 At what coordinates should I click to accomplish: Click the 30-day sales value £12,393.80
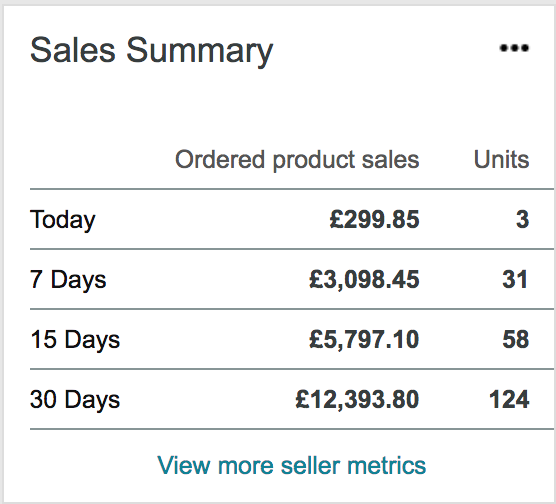357,400
